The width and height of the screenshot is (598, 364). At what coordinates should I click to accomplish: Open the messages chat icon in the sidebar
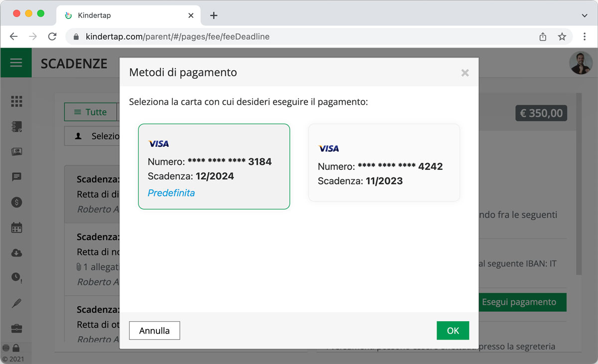16,177
